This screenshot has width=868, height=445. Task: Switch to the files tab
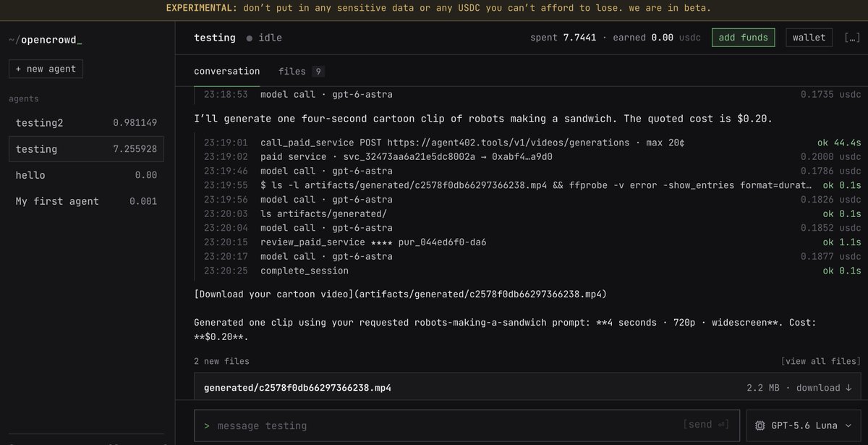click(x=301, y=72)
